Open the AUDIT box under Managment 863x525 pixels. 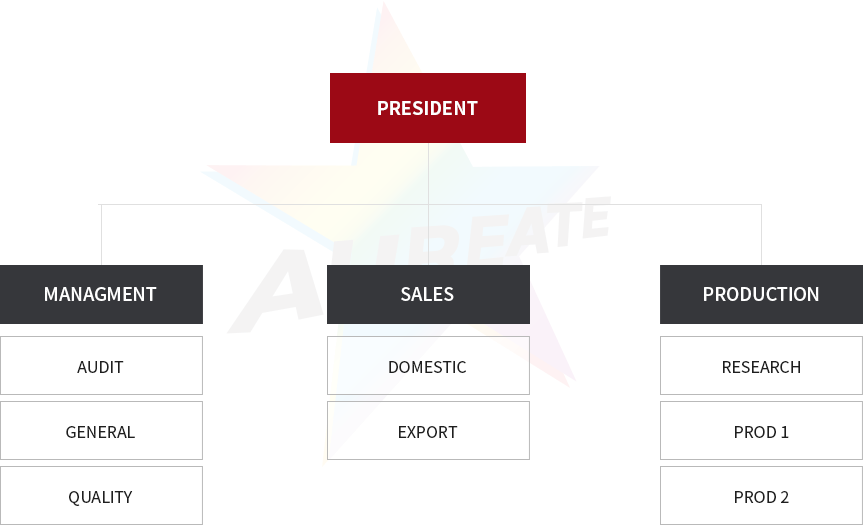pos(101,365)
